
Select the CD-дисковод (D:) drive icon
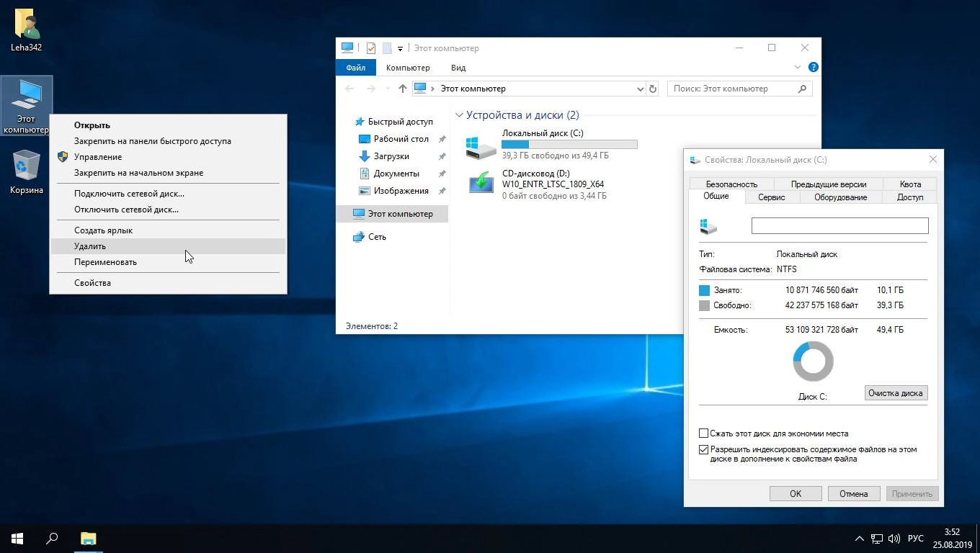click(x=481, y=183)
